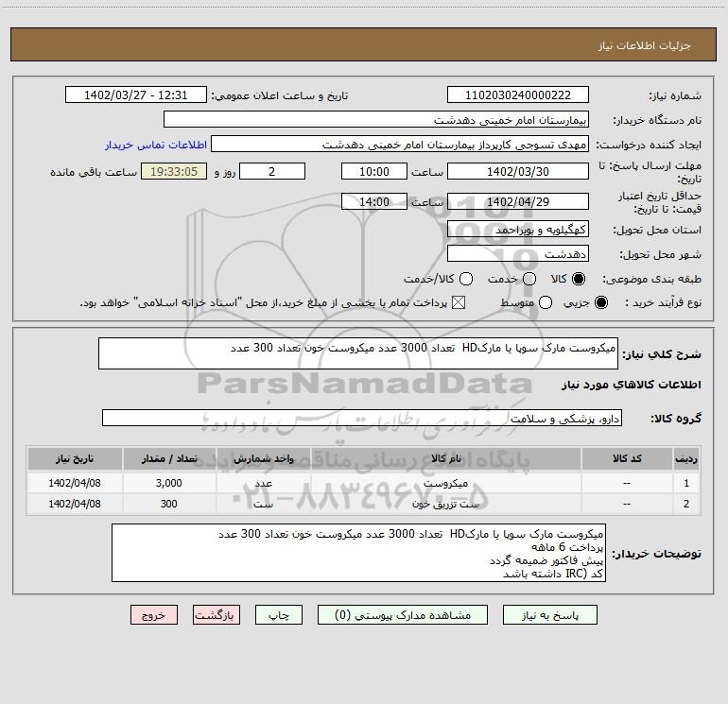Select the خدمت radio button
This screenshot has height=704, width=728.
[x=529, y=279]
